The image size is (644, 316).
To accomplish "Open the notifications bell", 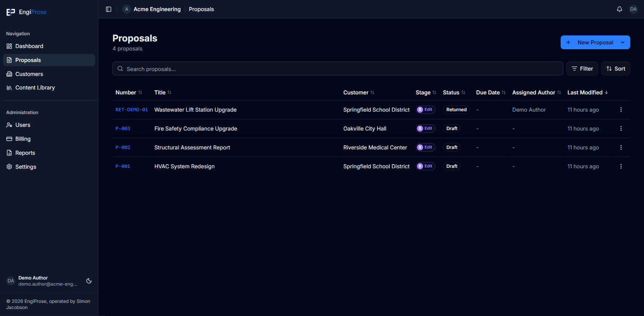I will [x=619, y=9].
